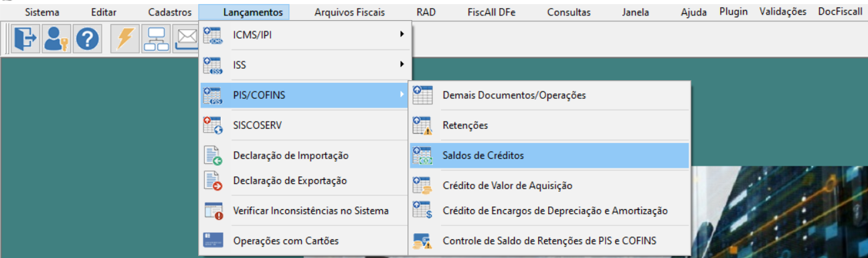Click the envelope toolbar icon
This screenshot has width=868, height=258.
point(185,39)
